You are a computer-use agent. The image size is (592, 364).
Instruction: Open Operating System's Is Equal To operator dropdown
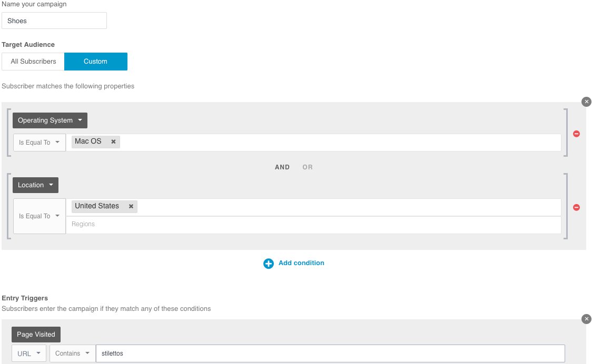(40, 143)
